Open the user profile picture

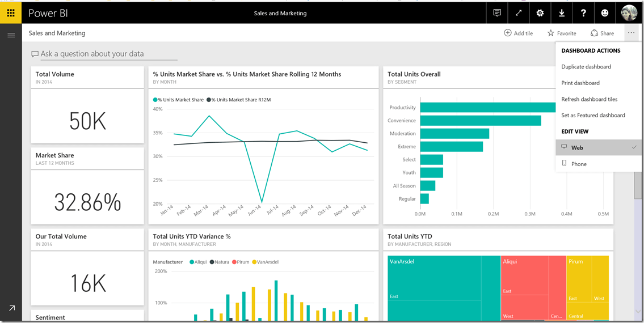click(629, 12)
